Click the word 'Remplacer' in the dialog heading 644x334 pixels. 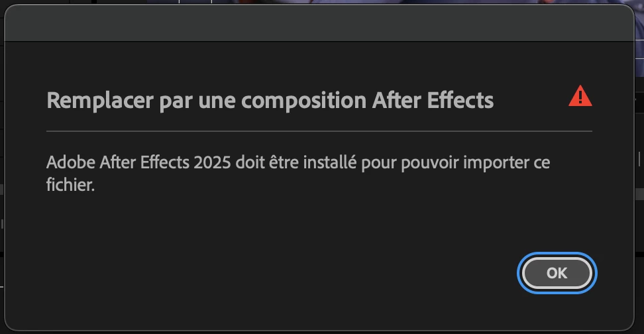click(x=100, y=100)
